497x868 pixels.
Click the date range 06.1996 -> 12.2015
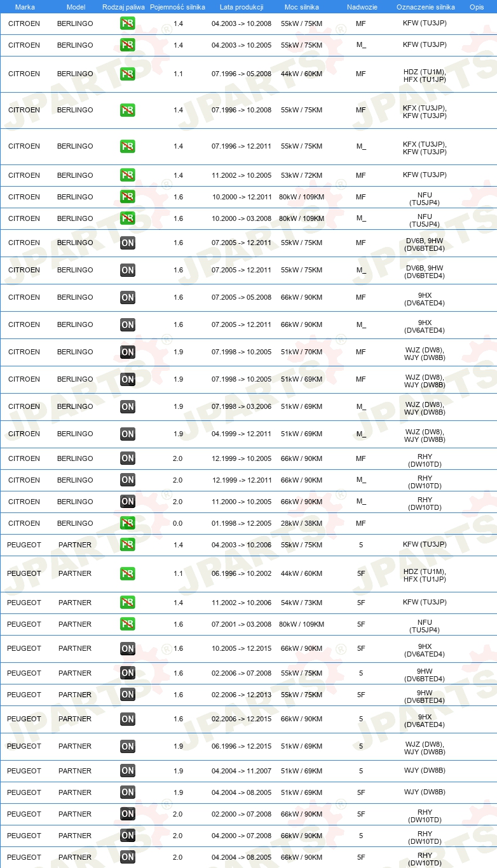(x=242, y=746)
